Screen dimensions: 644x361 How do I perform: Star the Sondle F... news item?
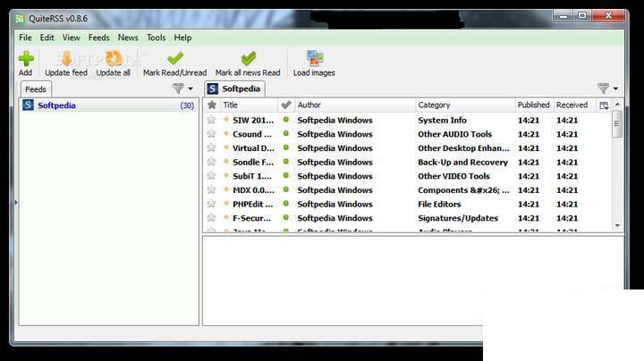211,162
